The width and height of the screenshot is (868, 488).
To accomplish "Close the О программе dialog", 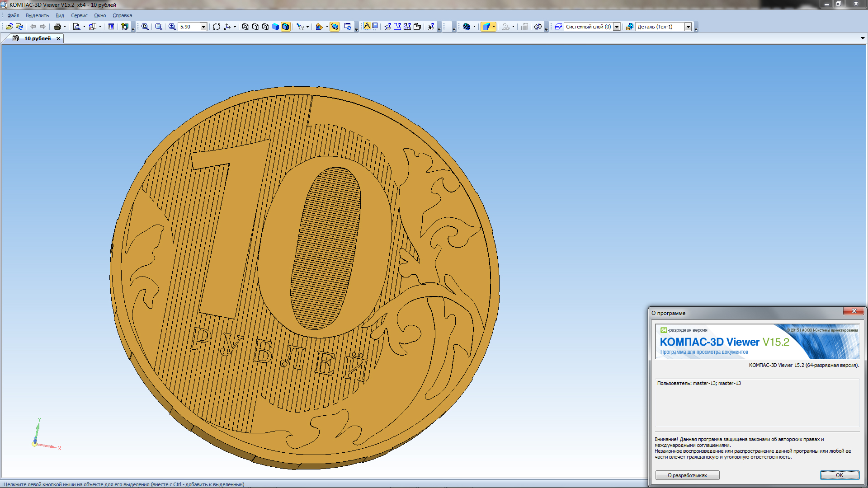I will (x=854, y=311).
